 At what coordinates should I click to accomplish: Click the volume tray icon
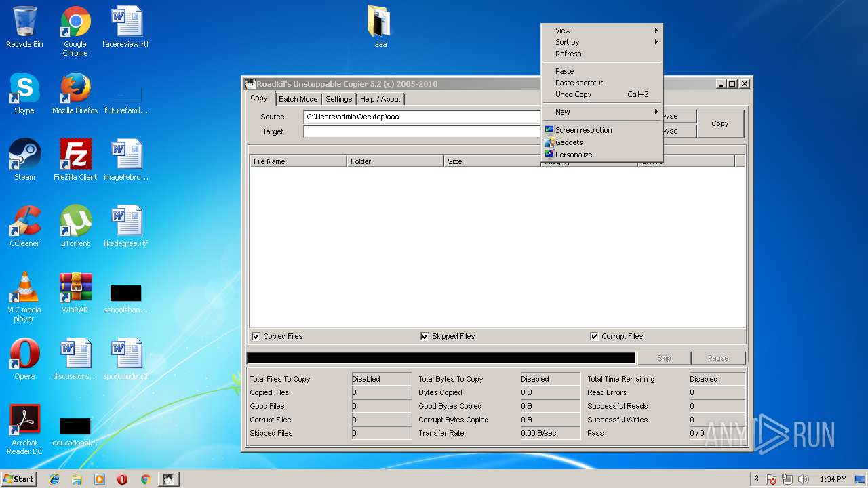coord(804,479)
